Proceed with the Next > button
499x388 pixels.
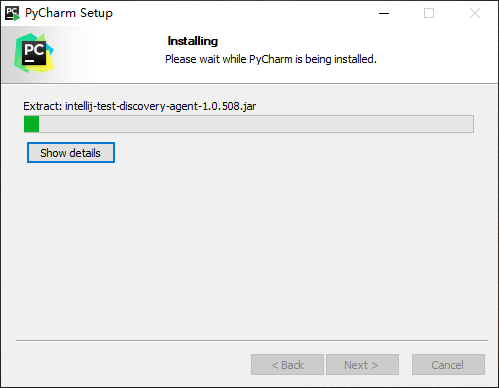coord(362,365)
